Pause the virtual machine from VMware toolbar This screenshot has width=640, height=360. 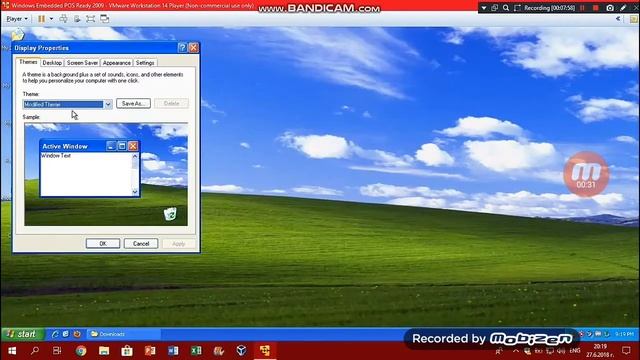(x=41, y=19)
